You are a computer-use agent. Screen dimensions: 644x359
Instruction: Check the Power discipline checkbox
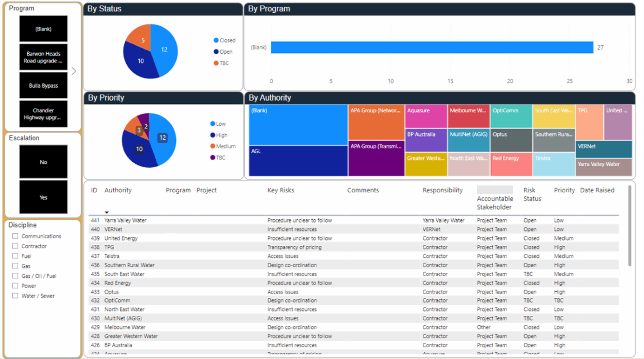coord(15,286)
